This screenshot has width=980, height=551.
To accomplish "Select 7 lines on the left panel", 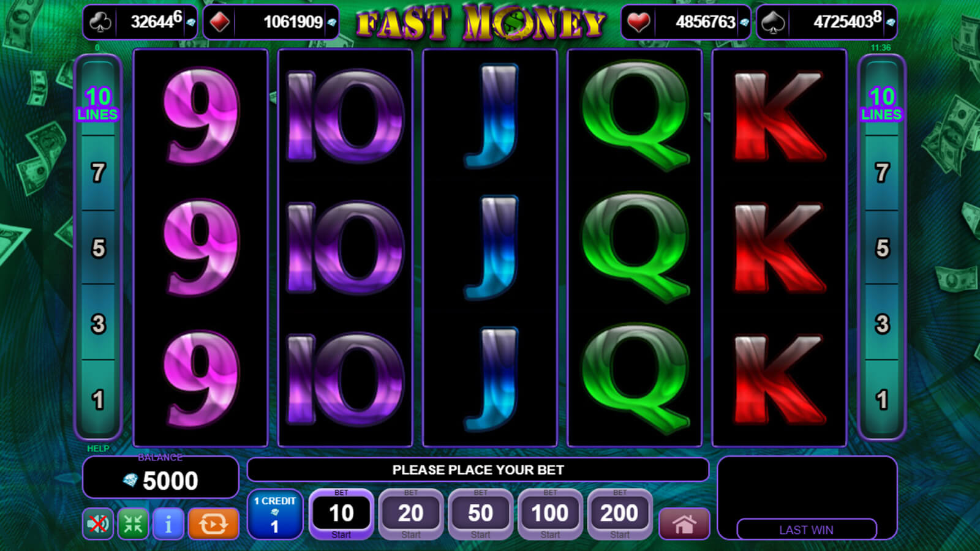I will pos(98,173).
